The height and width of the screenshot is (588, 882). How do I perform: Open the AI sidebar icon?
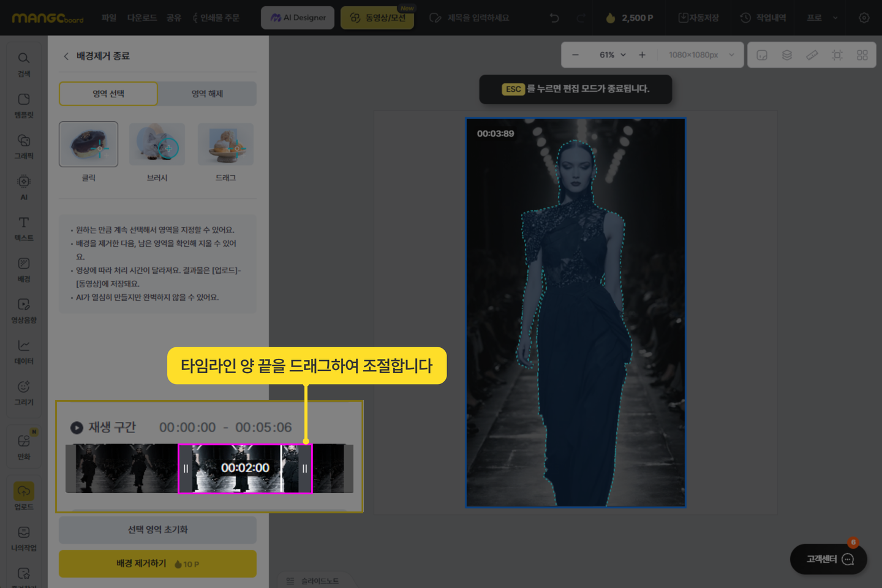coord(23,187)
